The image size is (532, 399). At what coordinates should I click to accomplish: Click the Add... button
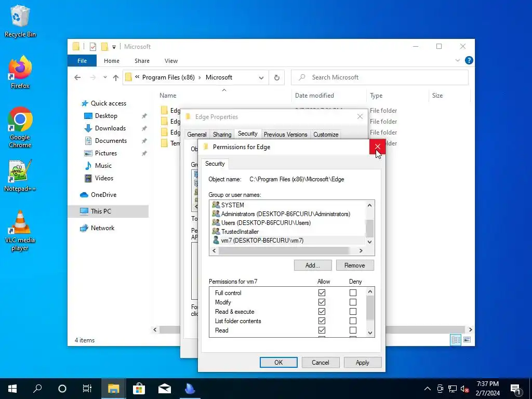[x=312, y=265]
